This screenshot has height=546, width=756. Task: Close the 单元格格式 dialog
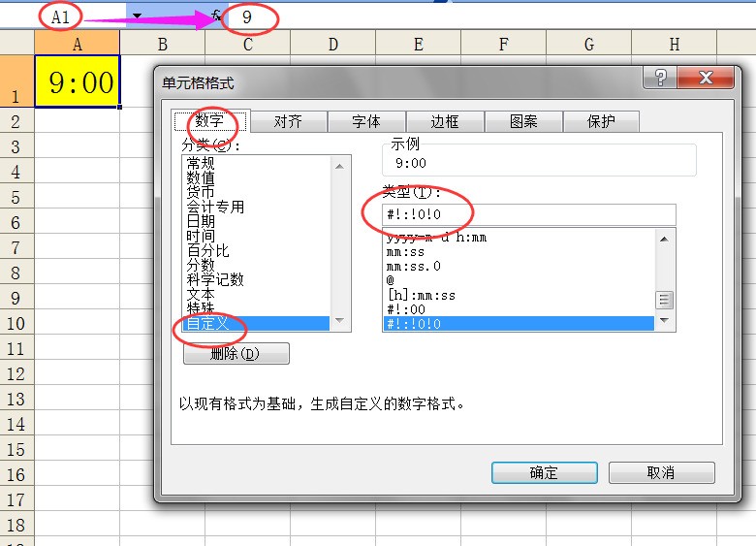[x=706, y=78]
